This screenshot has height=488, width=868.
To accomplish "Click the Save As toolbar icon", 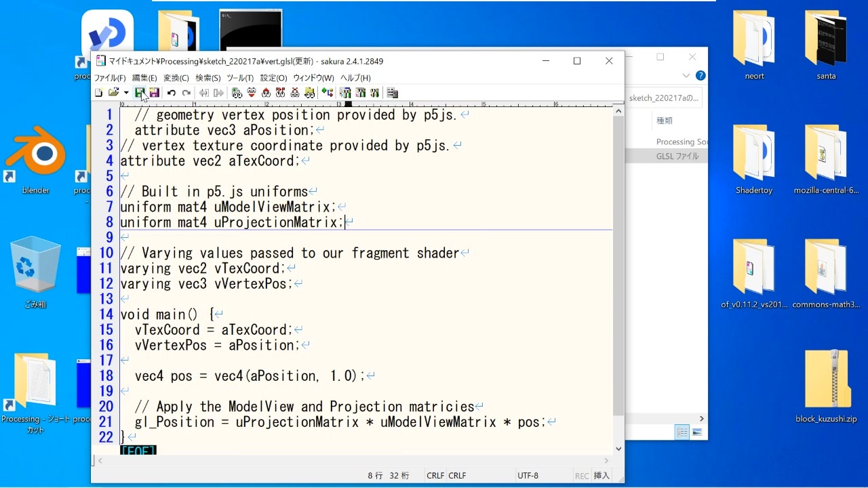I will click(155, 92).
